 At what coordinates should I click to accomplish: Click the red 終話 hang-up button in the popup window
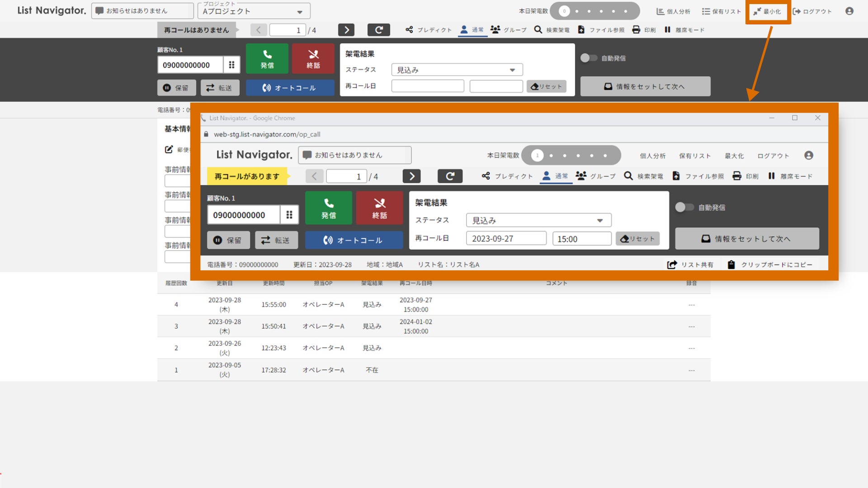pos(379,208)
